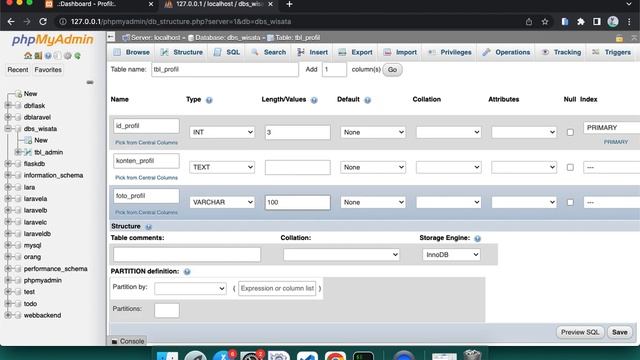Open the table Collation dropdown
Viewport: 640px width, 360px height.
coord(341,255)
